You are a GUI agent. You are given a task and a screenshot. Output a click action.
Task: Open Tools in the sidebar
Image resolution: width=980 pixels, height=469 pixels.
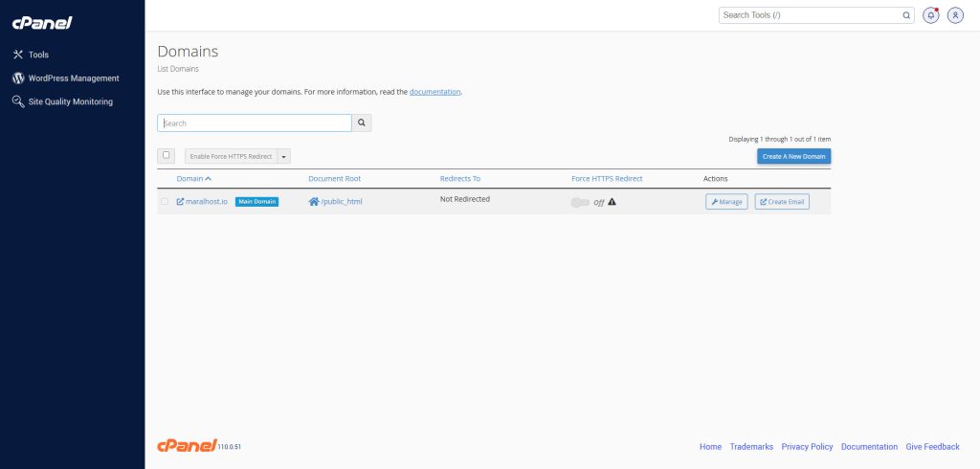pyautogui.click(x=38, y=55)
